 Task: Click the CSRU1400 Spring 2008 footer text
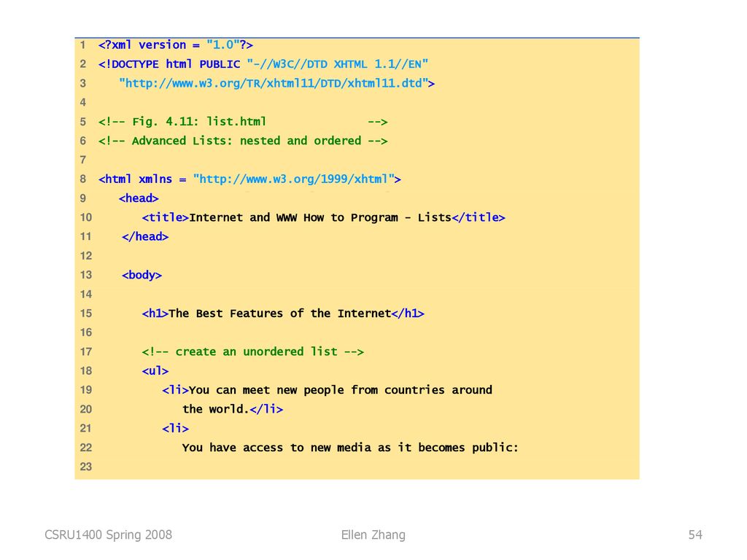click(x=108, y=534)
